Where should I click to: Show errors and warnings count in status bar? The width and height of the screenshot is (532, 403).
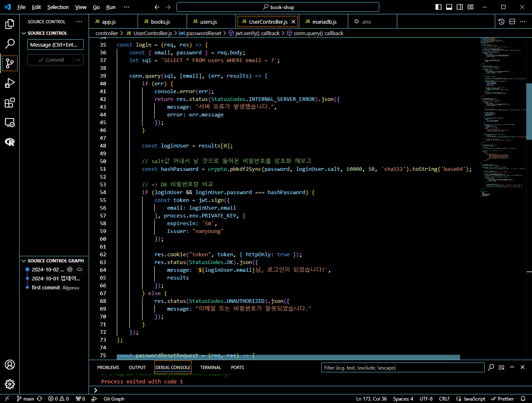[58, 399]
